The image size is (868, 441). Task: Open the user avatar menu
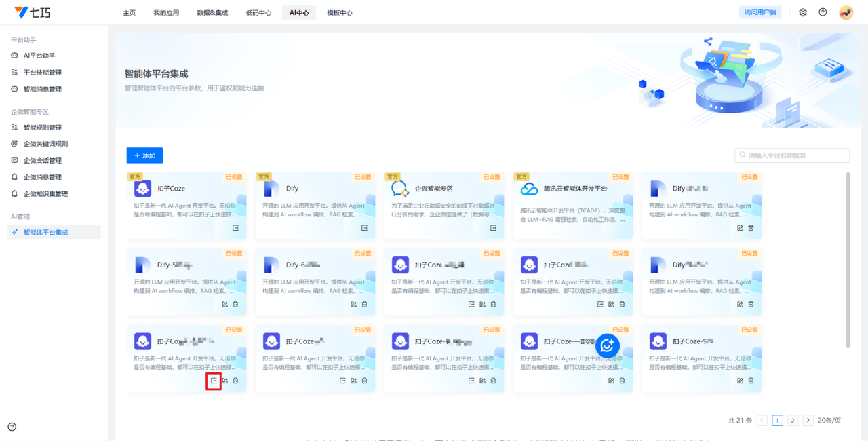click(846, 12)
